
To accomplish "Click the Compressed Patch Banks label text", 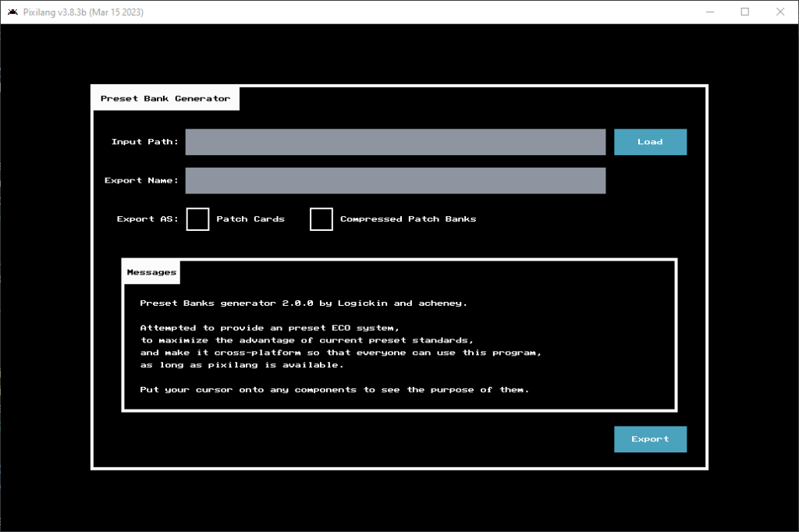I will [x=408, y=219].
